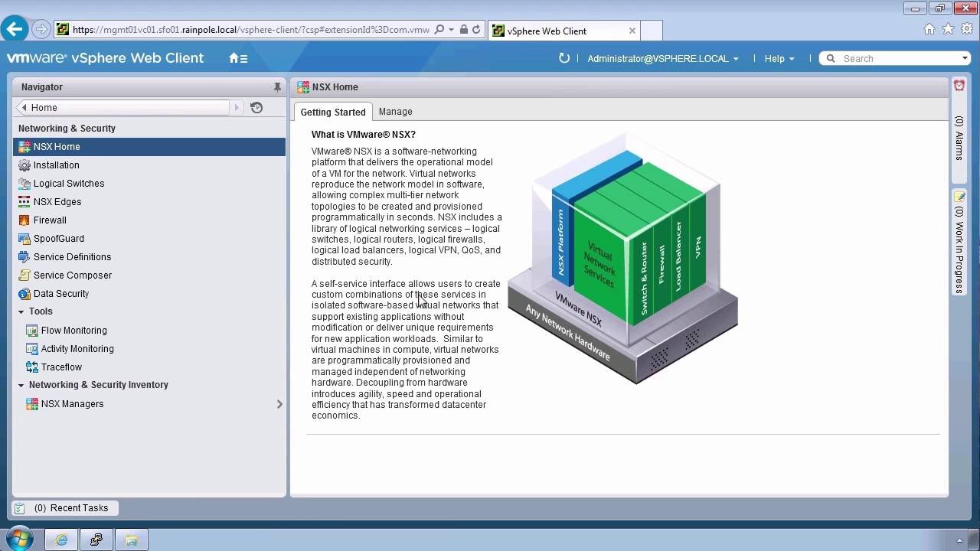This screenshot has height=551, width=980.
Task: Expand the NSX Managers chevron
Action: point(279,404)
